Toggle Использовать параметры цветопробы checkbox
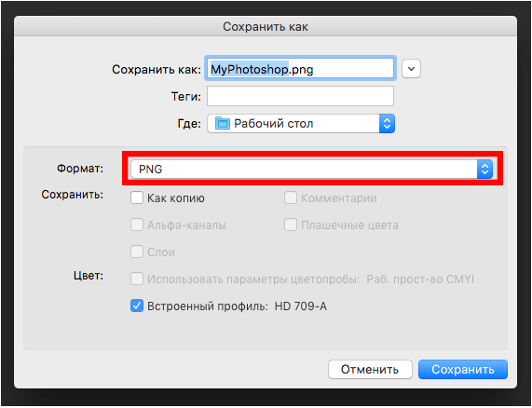This screenshot has width=532, height=408. 137,279
